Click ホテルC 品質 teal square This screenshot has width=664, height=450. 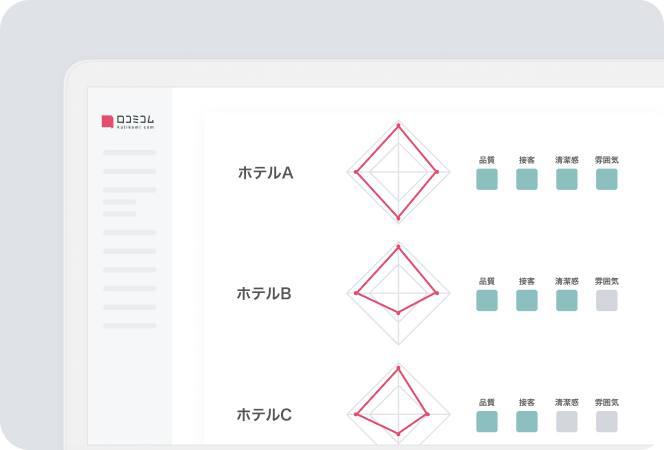pyautogui.click(x=487, y=421)
